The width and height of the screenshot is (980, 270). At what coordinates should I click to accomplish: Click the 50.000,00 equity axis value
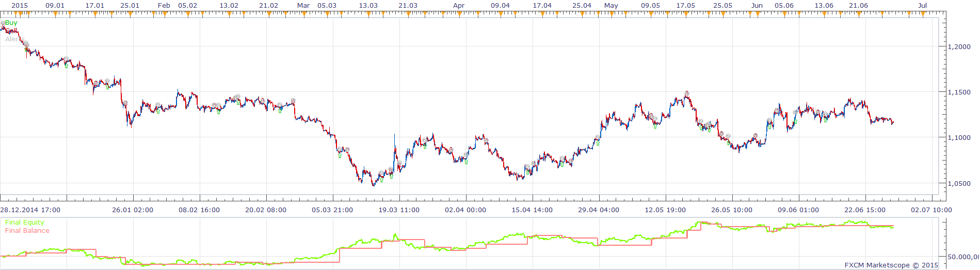pos(963,257)
